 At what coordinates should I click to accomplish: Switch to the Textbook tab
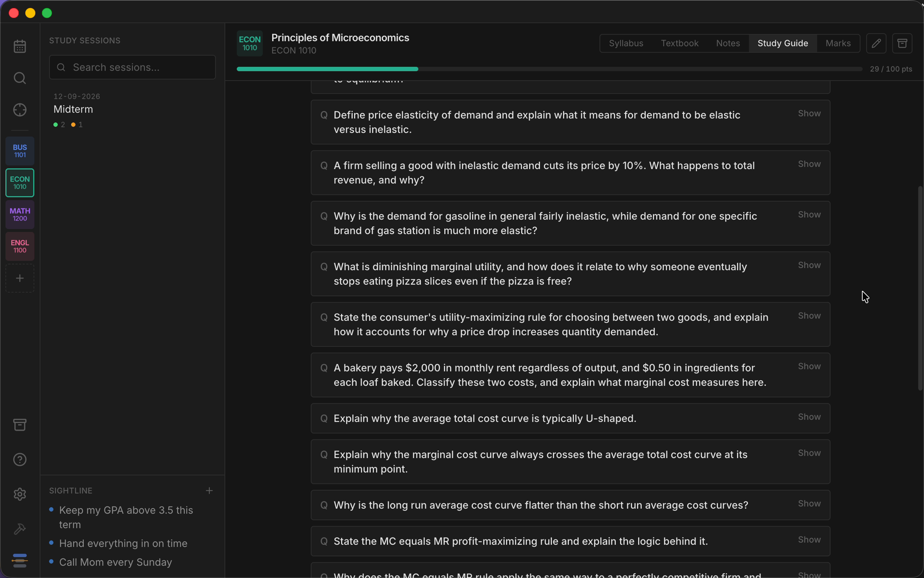[680, 43]
